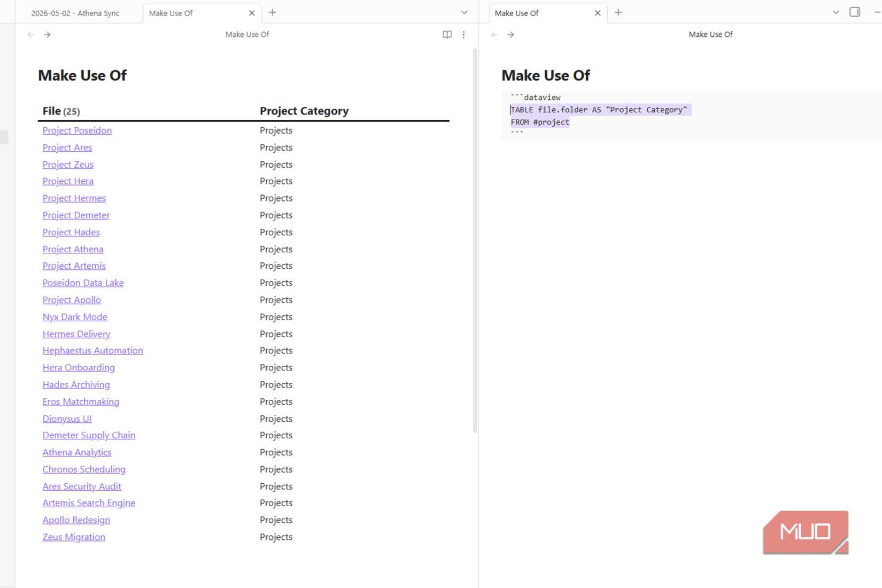Place cursor in TABLE file.folder code line
Viewport: 882px width, 588px height.
click(x=599, y=110)
